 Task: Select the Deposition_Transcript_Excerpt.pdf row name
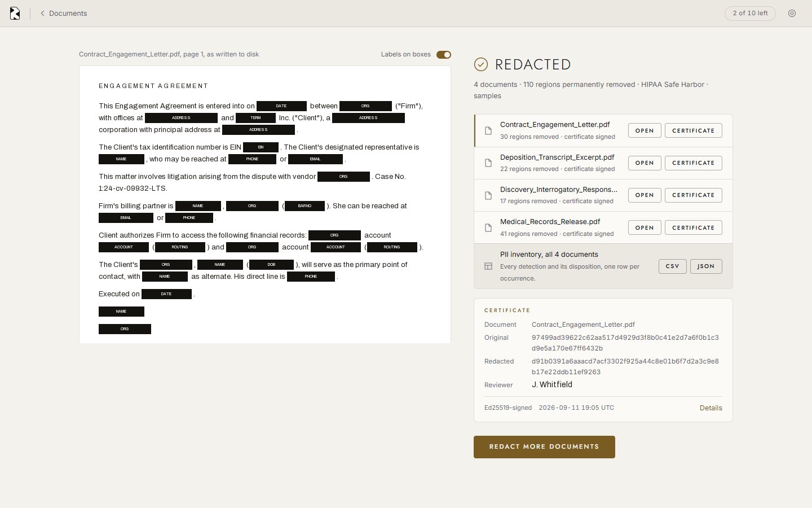click(x=557, y=157)
